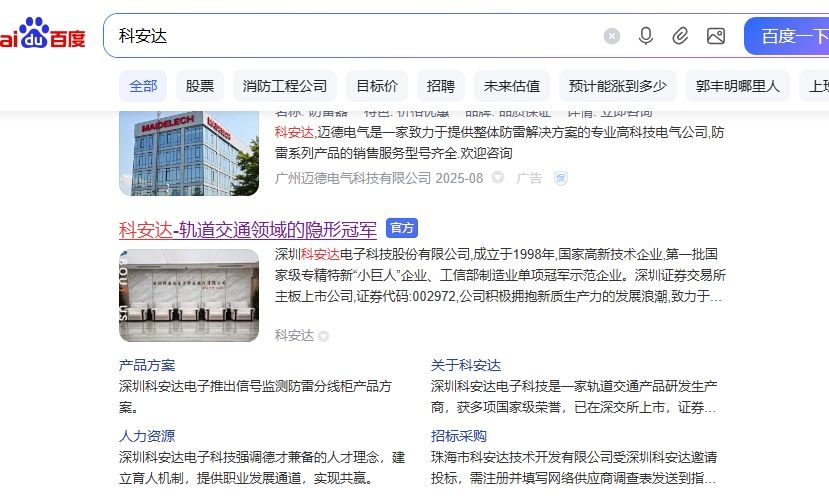Start voice search with microphone icon

tap(646, 36)
